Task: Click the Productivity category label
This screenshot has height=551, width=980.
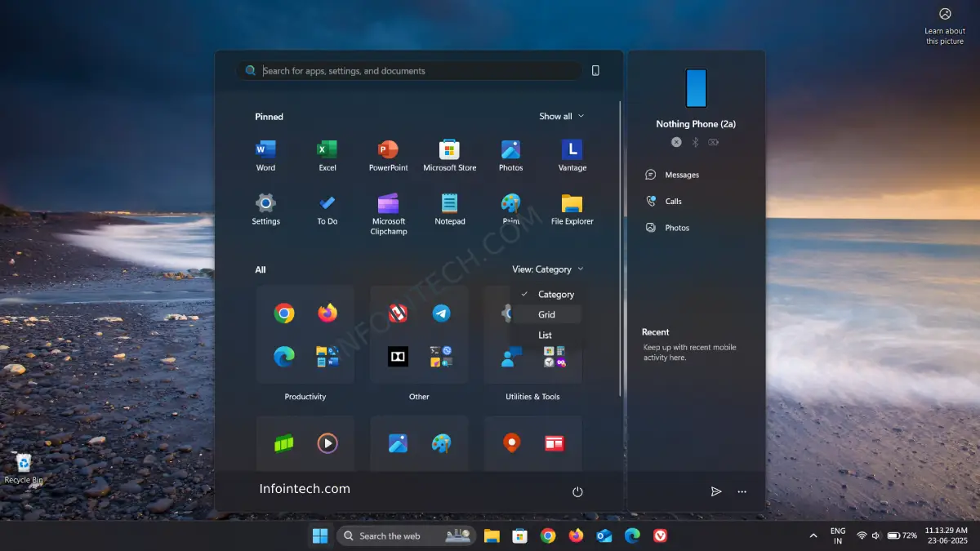Action: click(305, 397)
